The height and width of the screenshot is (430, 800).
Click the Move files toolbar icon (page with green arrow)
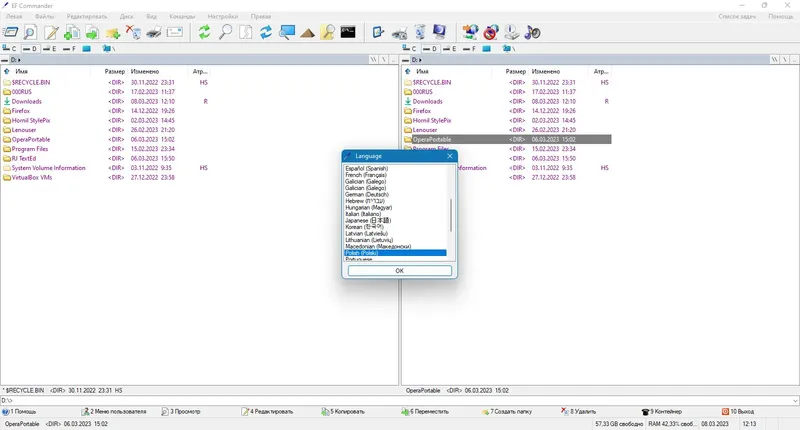tap(92, 33)
